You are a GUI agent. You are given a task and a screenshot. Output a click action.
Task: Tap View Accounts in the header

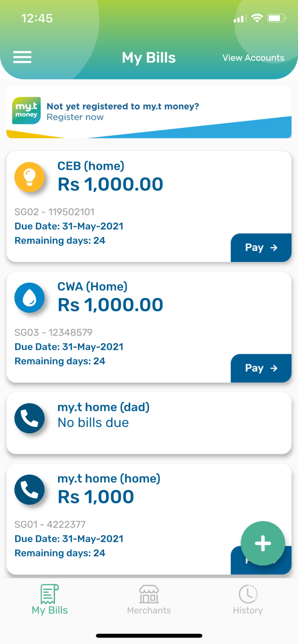(x=253, y=58)
